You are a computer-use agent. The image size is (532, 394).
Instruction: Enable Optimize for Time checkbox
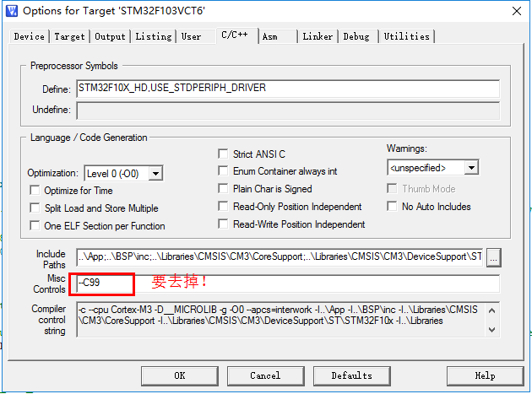35,190
